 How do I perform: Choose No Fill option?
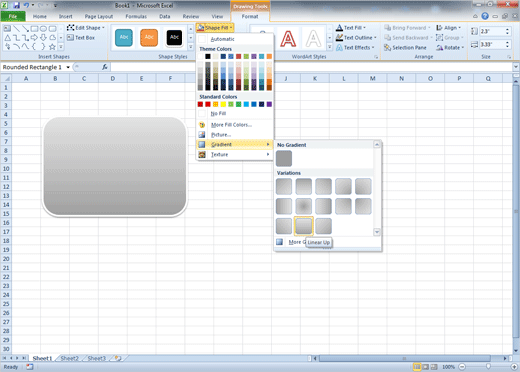pos(234,114)
